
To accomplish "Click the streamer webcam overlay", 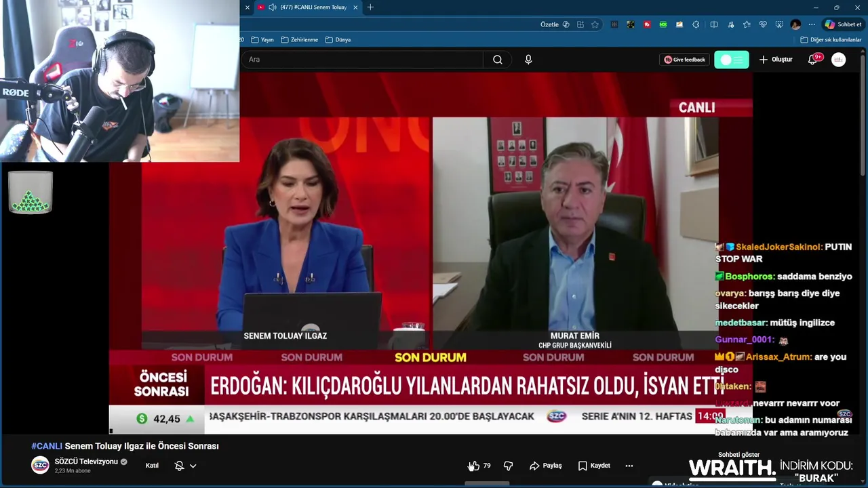I will pyautogui.click(x=119, y=81).
